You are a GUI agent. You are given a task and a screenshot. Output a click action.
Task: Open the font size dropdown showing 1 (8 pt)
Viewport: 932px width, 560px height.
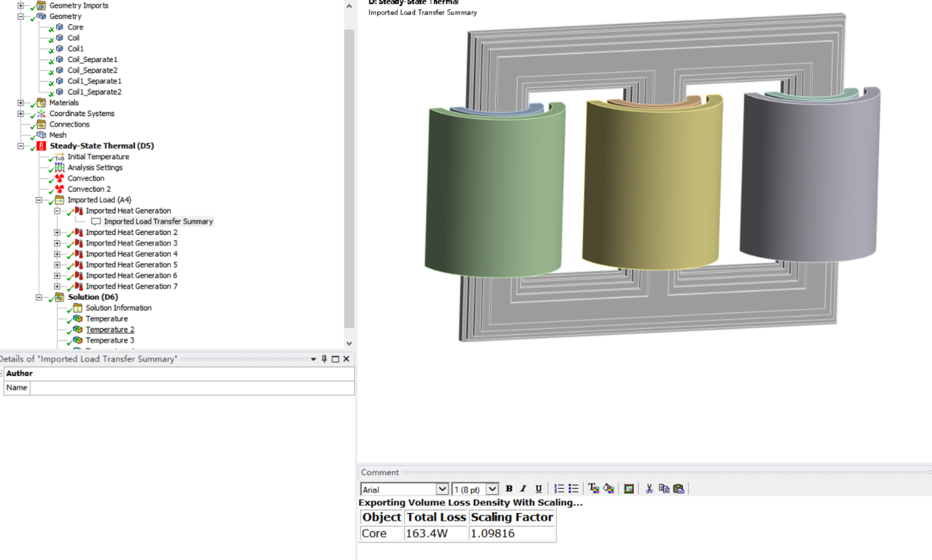[493, 489]
